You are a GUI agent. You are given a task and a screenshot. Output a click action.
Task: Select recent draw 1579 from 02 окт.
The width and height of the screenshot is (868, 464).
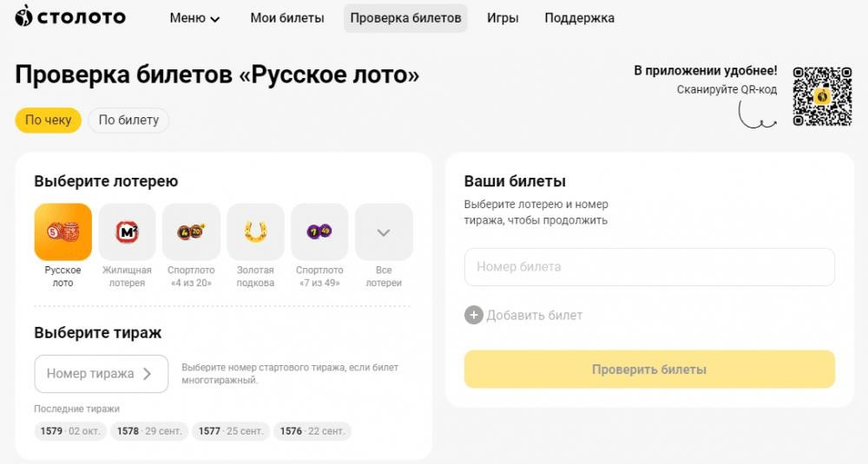(x=70, y=431)
